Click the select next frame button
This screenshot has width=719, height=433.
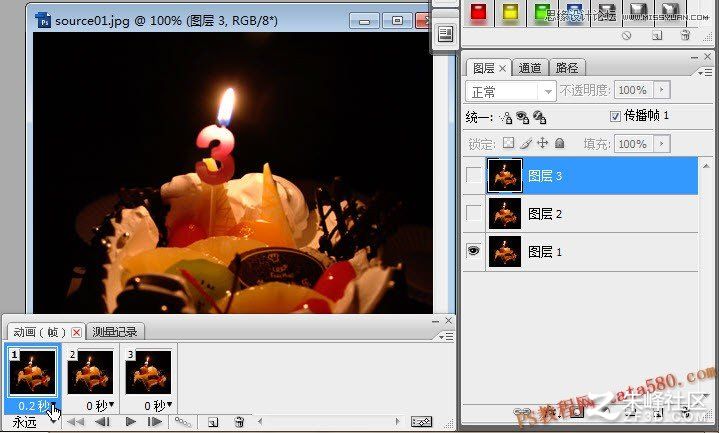pyautogui.click(x=155, y=422)
